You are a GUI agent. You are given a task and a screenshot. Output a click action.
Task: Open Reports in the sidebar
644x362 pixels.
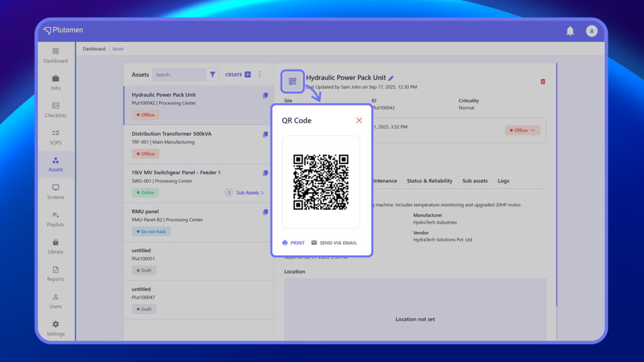coord(55,274)
